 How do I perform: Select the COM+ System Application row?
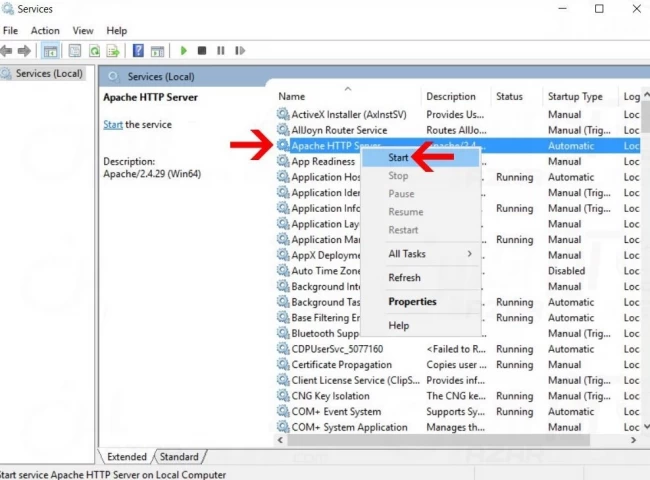(x=458, y=427)
